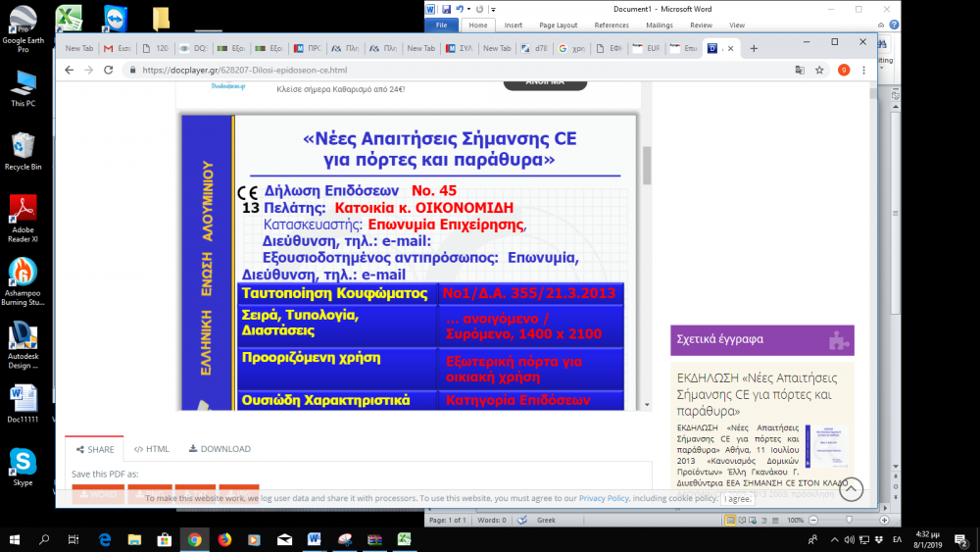Switch to the EUR tab

646,48
